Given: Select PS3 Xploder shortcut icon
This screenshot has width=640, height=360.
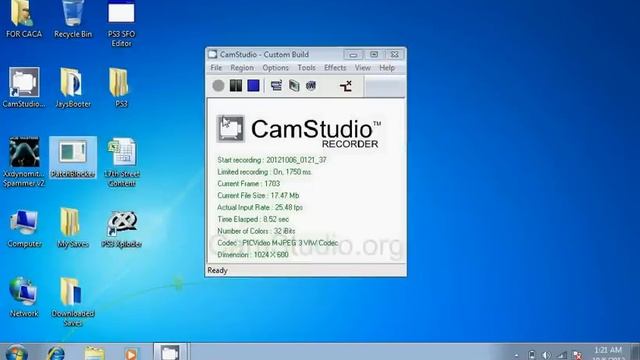Looking at the screenshot, I should (122, 229).
